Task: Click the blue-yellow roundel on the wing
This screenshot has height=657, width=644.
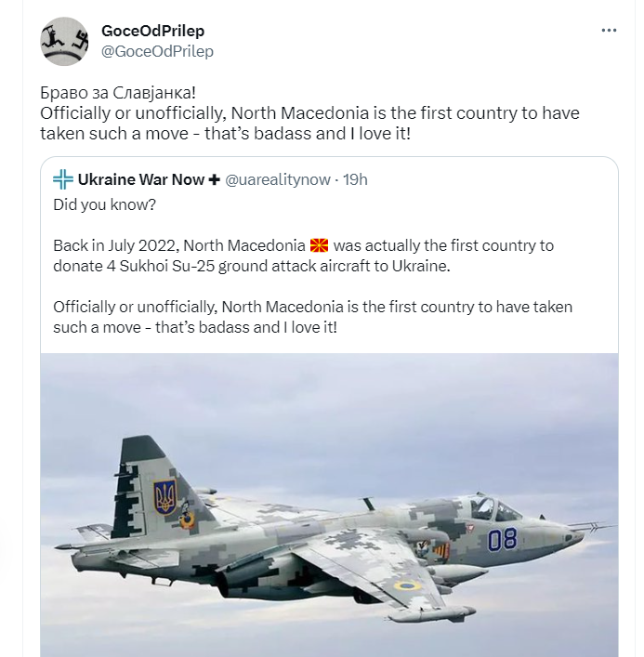Action: 406,585
